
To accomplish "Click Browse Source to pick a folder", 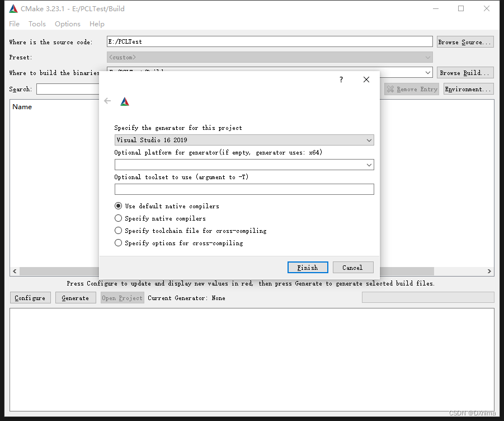I will (x=465, y=41).
